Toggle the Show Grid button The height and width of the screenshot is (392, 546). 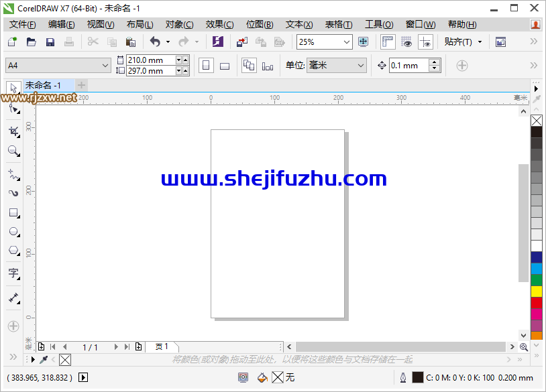coord(406,42)
